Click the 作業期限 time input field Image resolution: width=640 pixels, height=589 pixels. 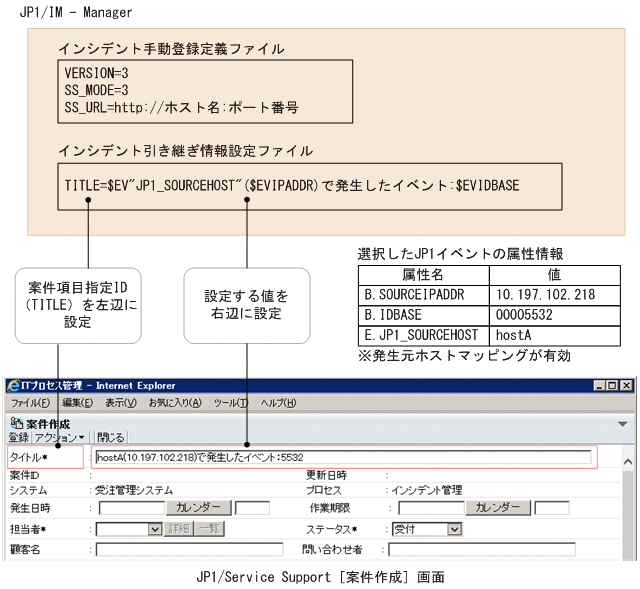pos(552,508)
